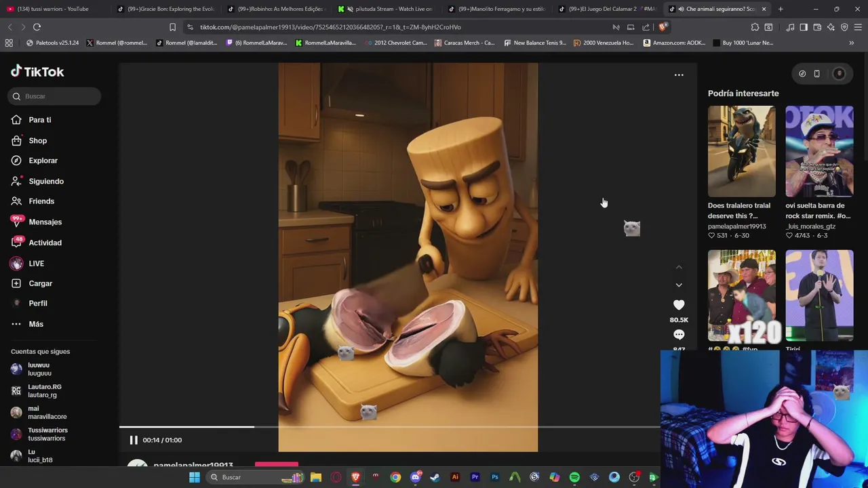Click the TikTok logo

click(x=37, y=72)
